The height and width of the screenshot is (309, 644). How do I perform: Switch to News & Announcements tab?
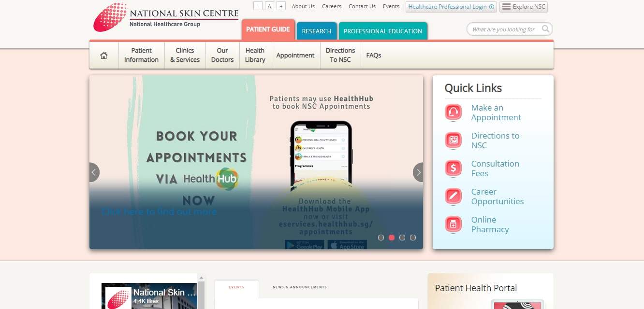pos(300,287)
